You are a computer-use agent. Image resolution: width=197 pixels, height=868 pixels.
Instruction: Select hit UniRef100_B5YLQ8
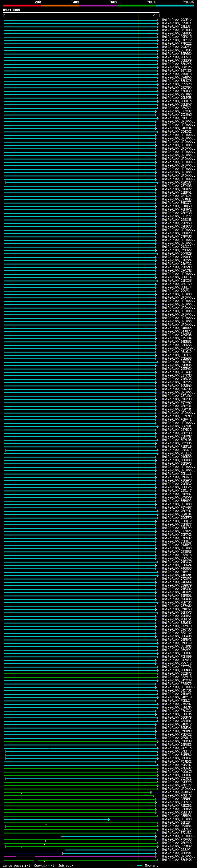[176, 440]
